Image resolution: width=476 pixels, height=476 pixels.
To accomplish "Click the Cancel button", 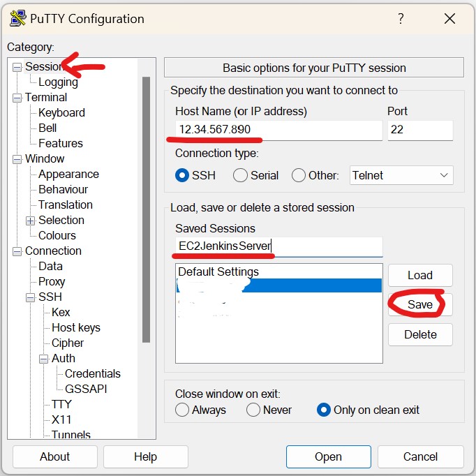I will [x=420, y=457].
